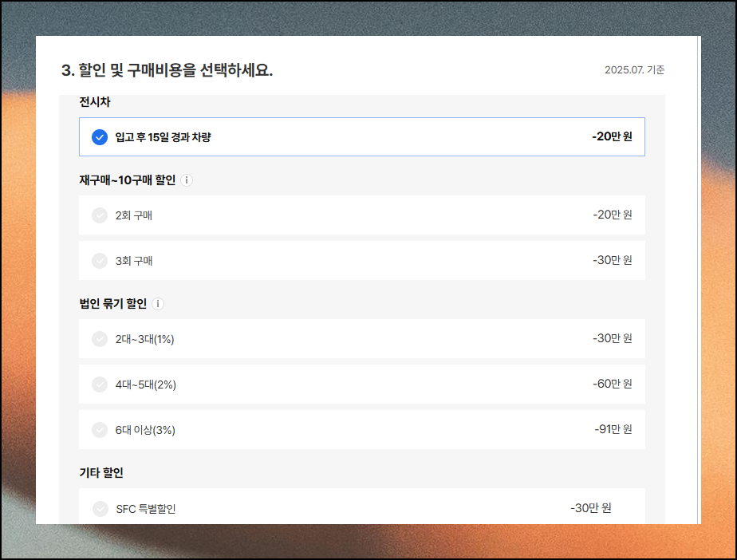Click the 기타 할인 section heading
The height and width of the screenshot is (560, 737).
[x=101, y=473]
